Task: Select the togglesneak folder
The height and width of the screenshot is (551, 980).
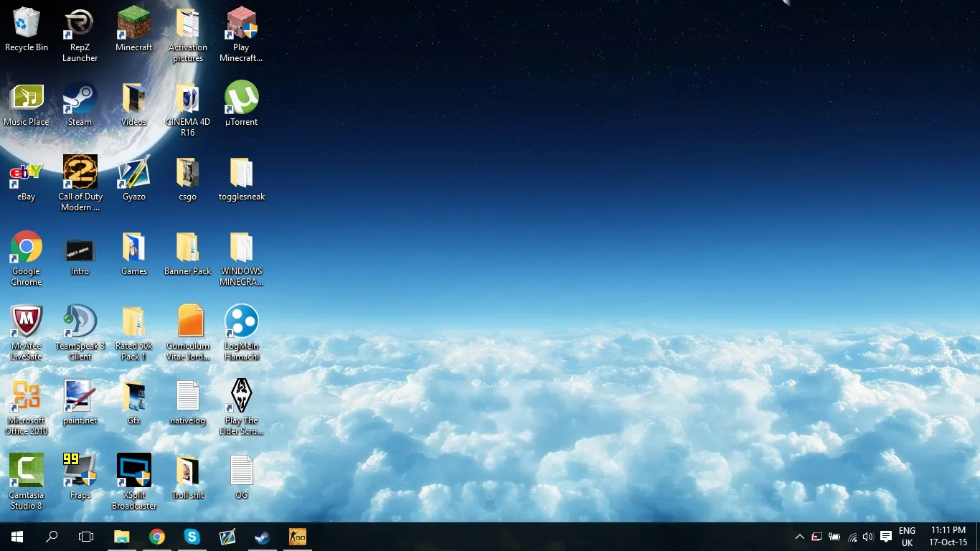Action: (x=242, y=179)
